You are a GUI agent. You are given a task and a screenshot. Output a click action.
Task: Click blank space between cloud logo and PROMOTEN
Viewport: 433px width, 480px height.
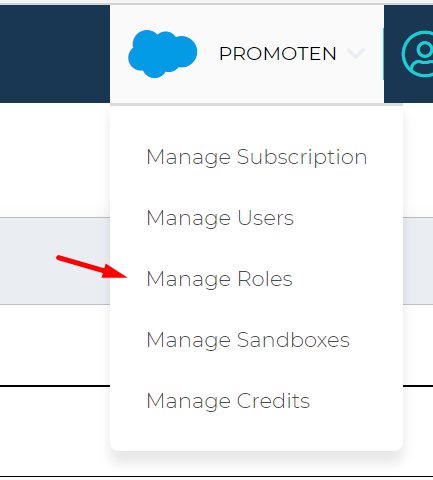208,54
